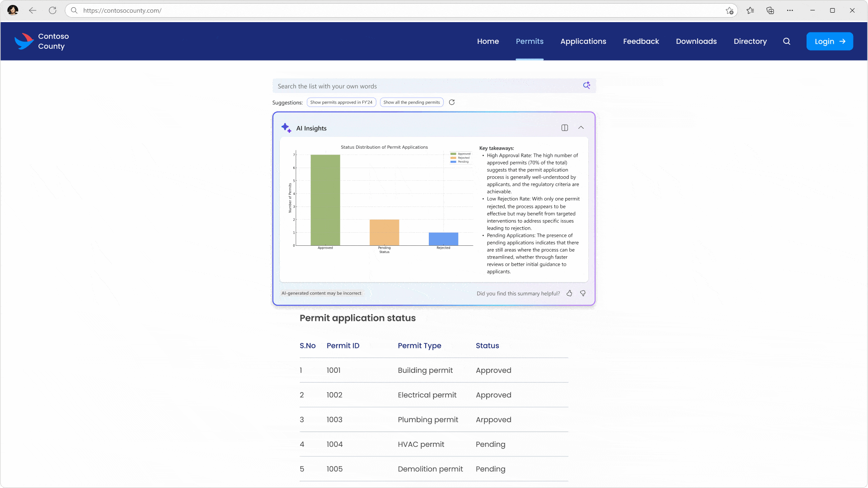Give thumbs down to the AI summary
The width and height of the screenshot is (868, 488).
coord(582,293)
